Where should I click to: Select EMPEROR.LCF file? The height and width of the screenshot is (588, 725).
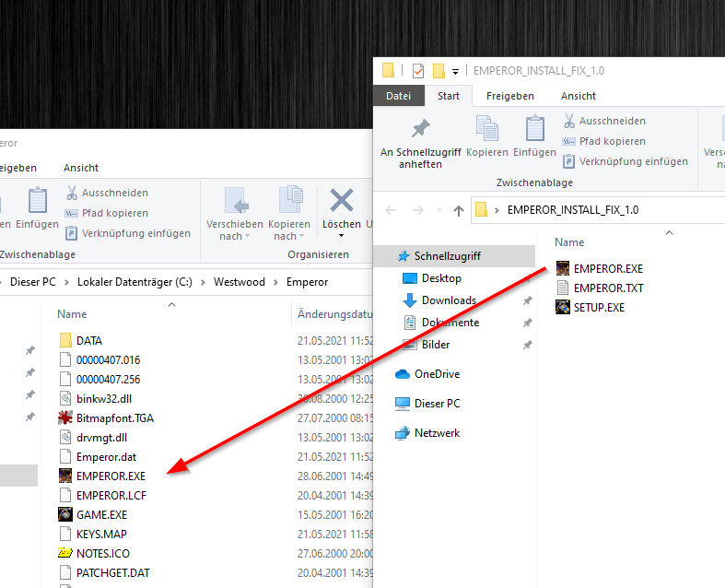click(x=103, y=496)
